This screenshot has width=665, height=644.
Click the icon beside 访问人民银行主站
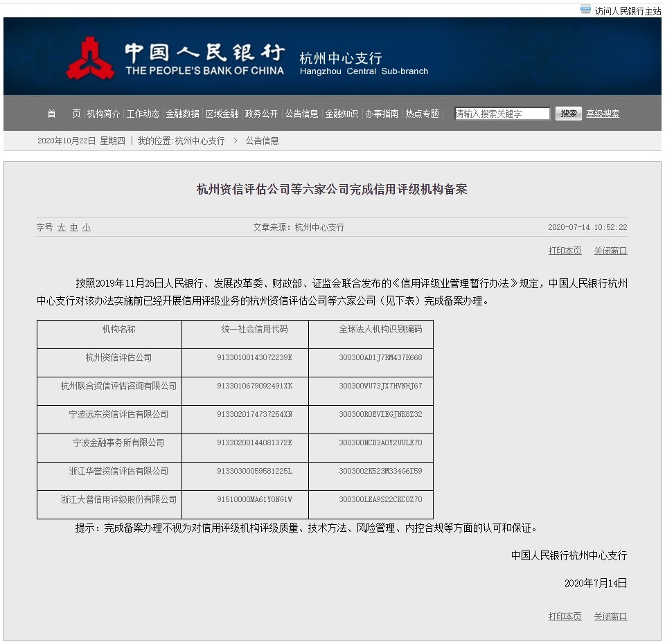[x=585, y=9]
